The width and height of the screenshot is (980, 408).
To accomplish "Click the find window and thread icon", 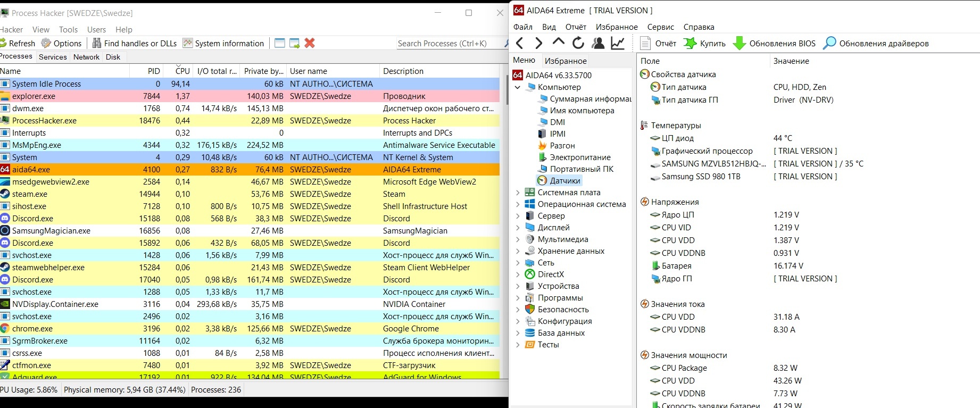I will 294,43.
